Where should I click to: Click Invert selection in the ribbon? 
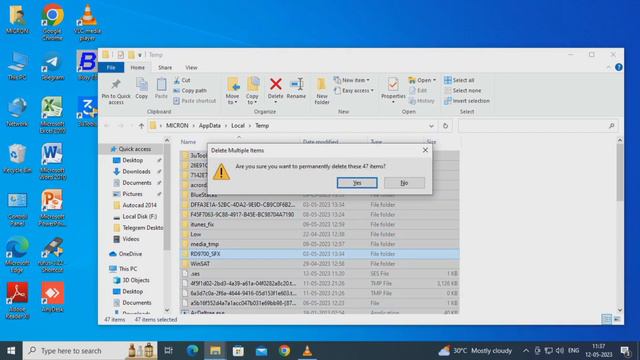[x=467, y=100]
